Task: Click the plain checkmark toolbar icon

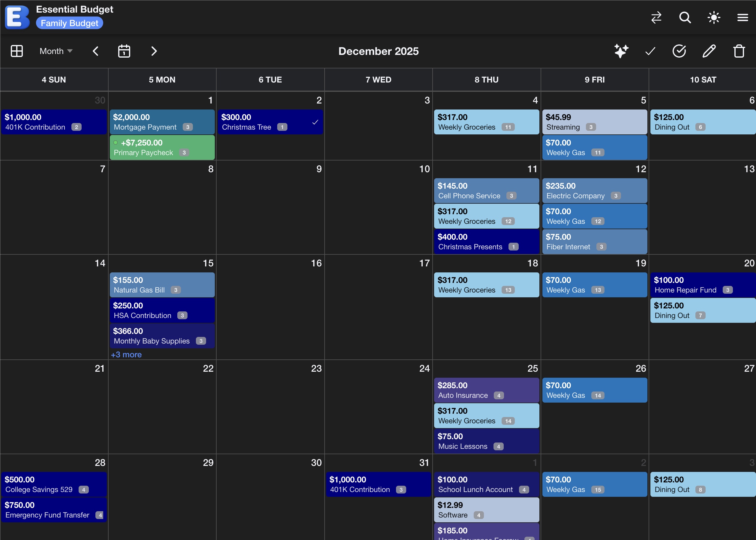Action: pyautogui.click(x=650, y=51)
